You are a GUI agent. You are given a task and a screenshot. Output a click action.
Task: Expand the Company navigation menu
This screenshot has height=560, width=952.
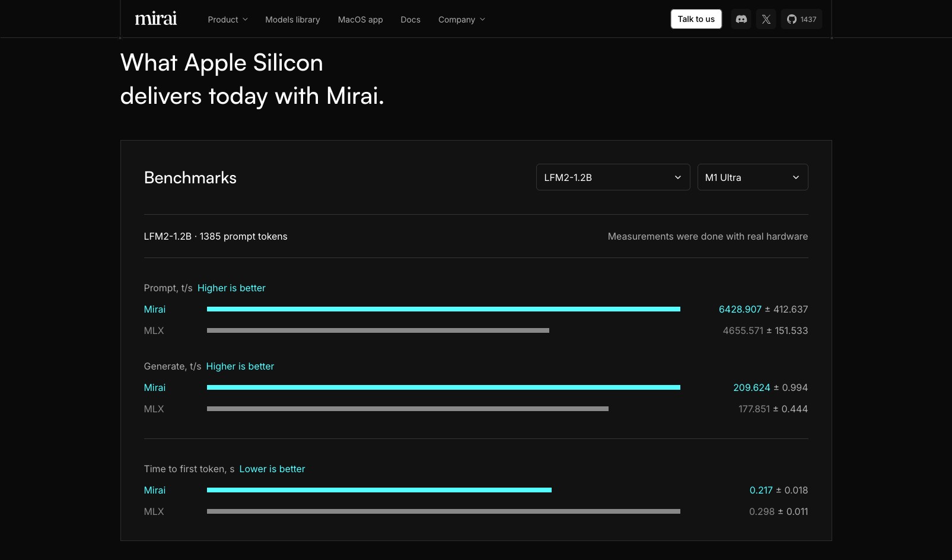coord(461,19)
